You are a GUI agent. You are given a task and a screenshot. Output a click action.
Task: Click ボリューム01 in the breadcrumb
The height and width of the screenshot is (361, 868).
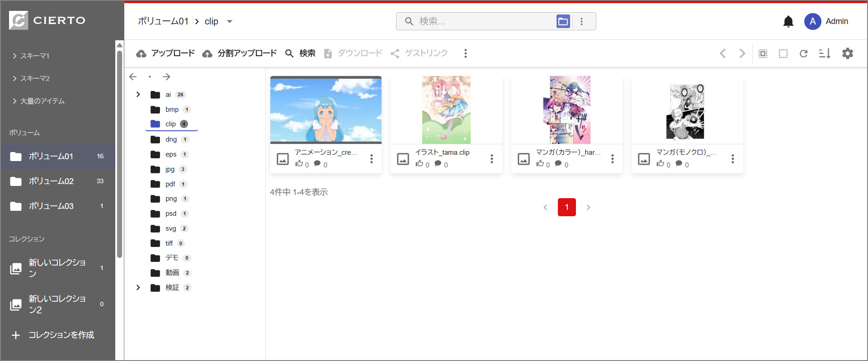point(163,21)
